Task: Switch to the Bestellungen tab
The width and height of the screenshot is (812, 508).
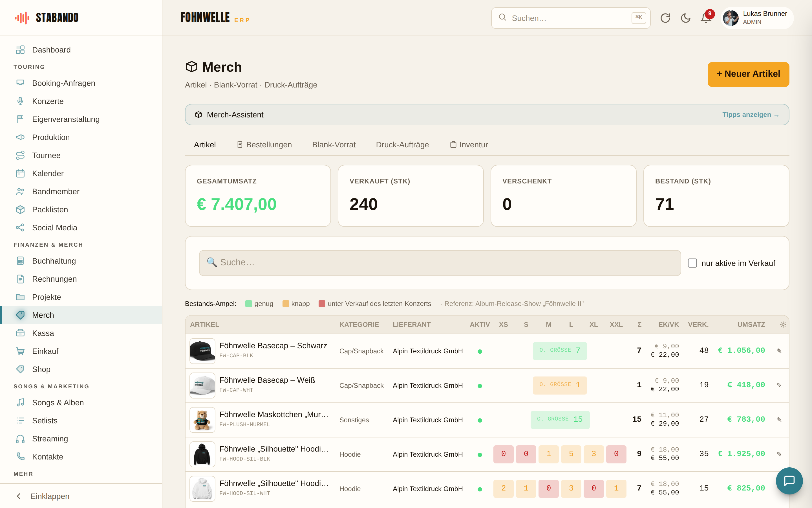Action: coord(264,145)
